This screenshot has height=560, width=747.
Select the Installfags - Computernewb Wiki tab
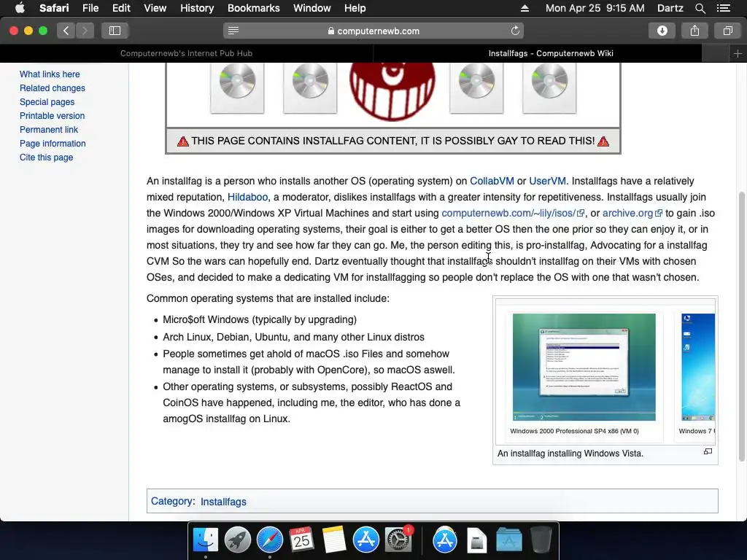click(x=551, y=53)
